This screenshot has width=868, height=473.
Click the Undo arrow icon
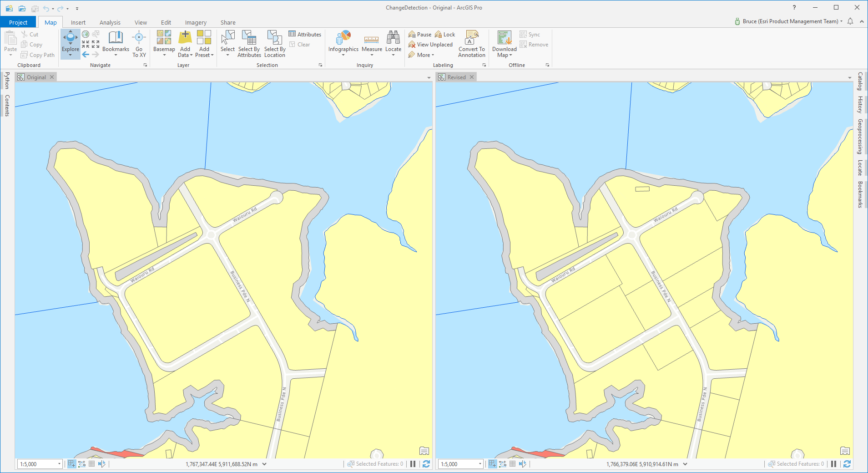(46, 8)
